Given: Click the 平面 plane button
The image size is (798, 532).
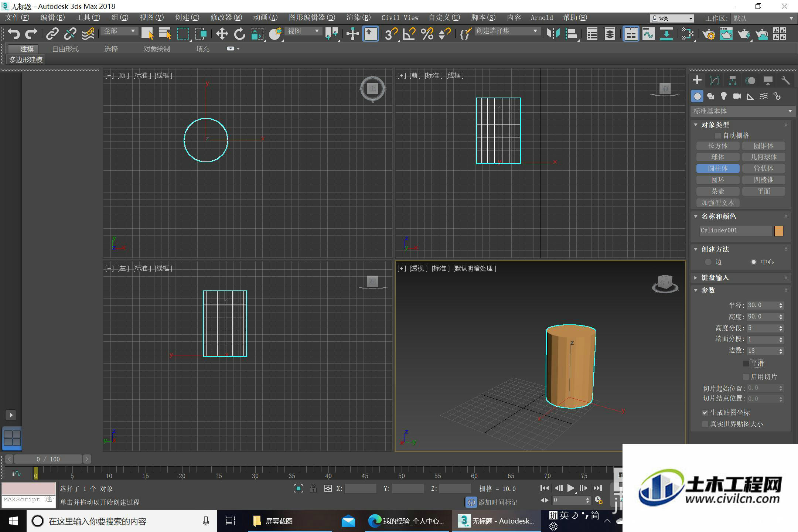Looking at the screenshot, I should pyautogui.click(x=764, y=191).
